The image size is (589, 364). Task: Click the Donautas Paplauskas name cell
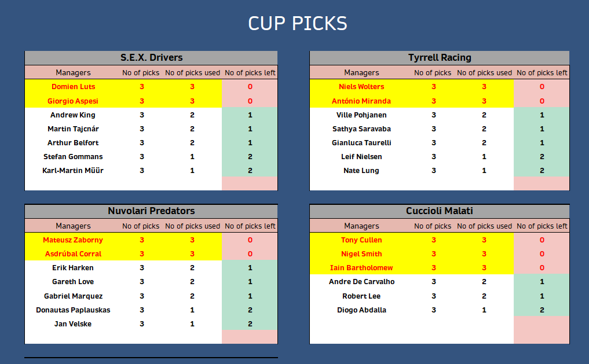73,310
